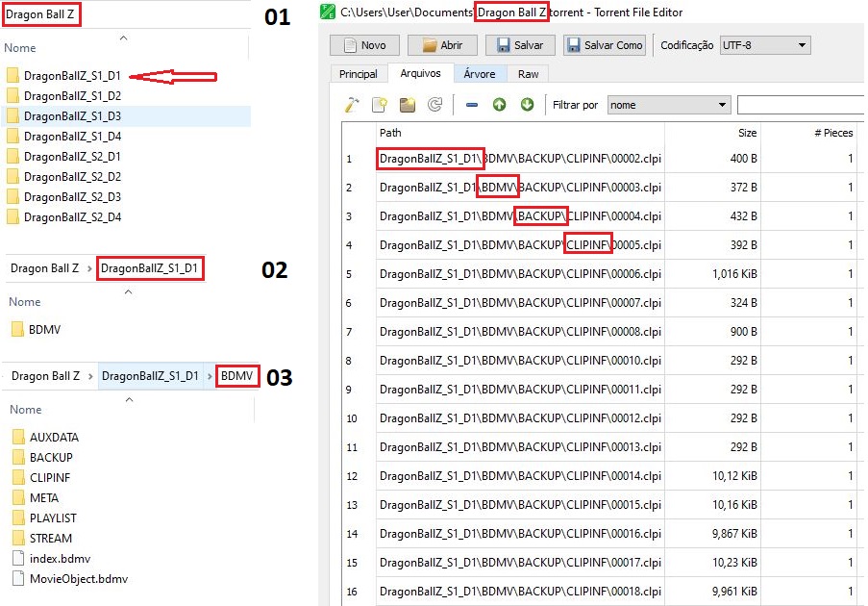This screenshot has width=868, height=606.
Task: Click folder icon beside DragonBallZ_S2_D3
Action: pyautogui.click(x=12, y=196)
